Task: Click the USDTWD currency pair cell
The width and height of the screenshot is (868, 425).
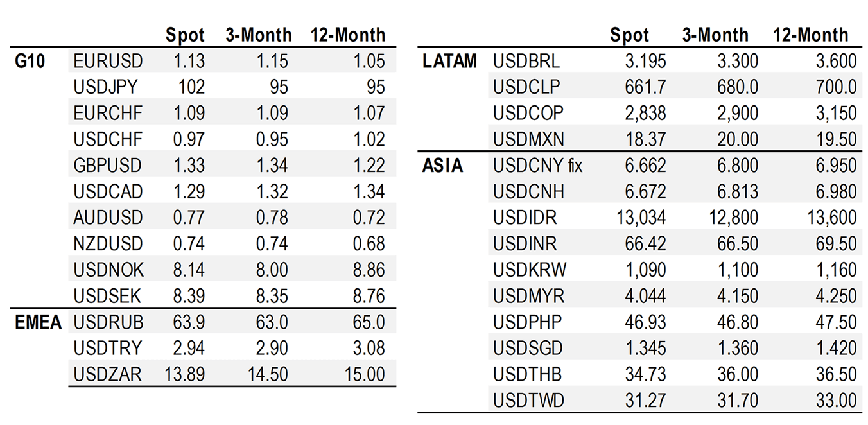Action: click(x=528, y=401)
